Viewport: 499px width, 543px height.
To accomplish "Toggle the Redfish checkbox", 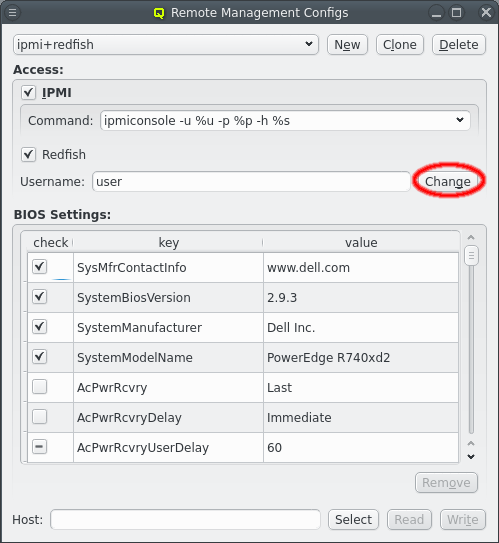I will click(28, 154).
